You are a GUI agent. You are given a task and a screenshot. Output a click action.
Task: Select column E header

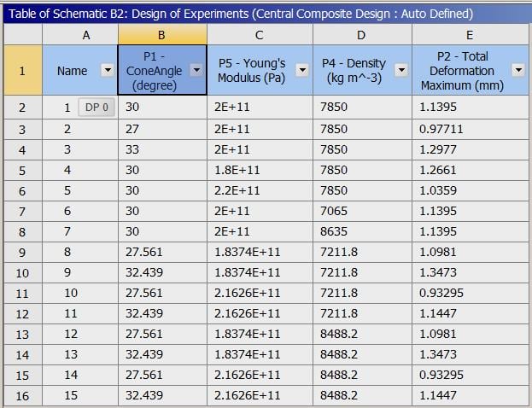coord(471,35)
